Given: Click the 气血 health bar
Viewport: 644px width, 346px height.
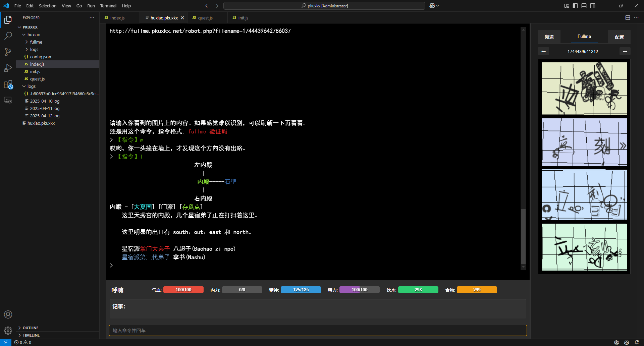Looking at the screenshot, I should coord(183,289).
